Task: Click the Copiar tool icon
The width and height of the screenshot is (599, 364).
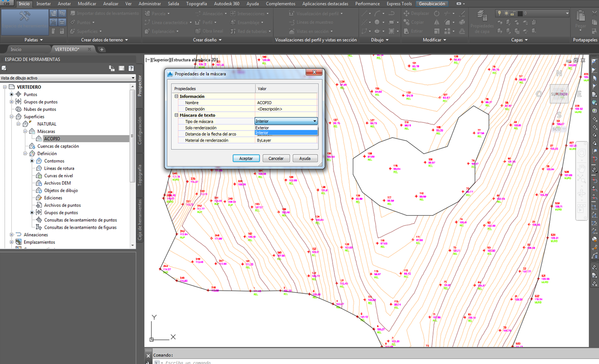Action: 406,22
